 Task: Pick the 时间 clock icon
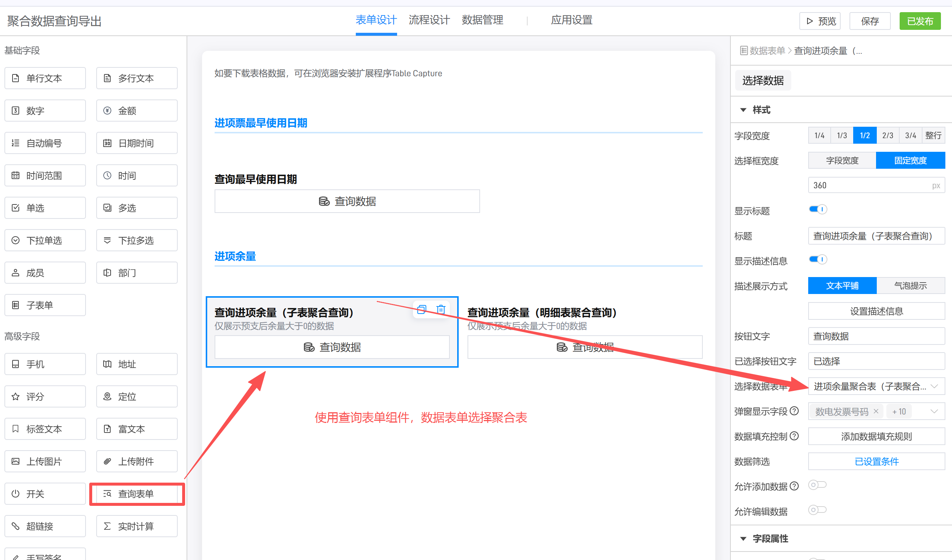[x=107, y=175]
